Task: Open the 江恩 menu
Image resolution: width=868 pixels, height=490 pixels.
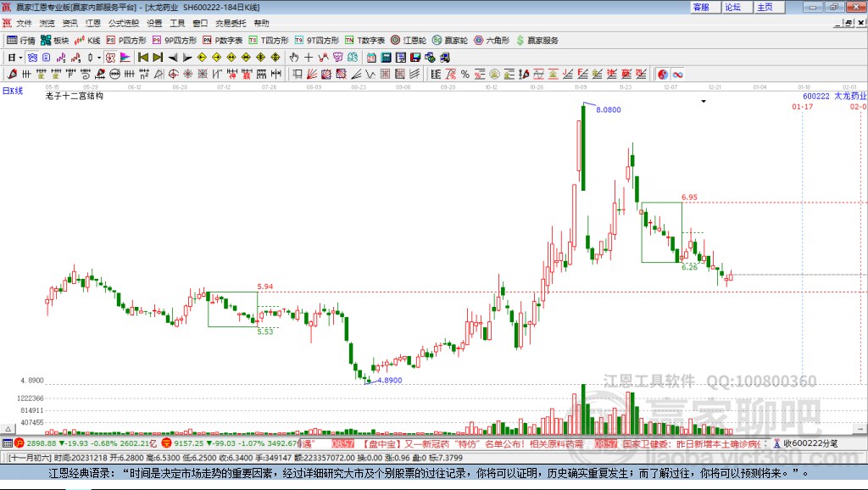Action: click(x=93, y=23)
